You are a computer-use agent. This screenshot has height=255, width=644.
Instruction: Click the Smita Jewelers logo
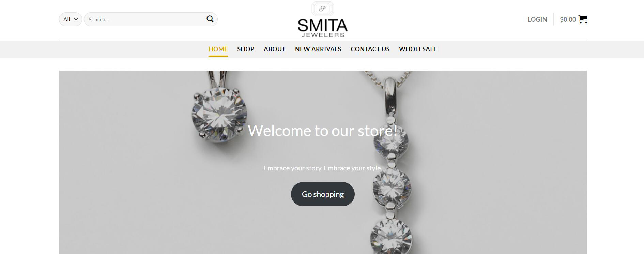pos(323,20)
